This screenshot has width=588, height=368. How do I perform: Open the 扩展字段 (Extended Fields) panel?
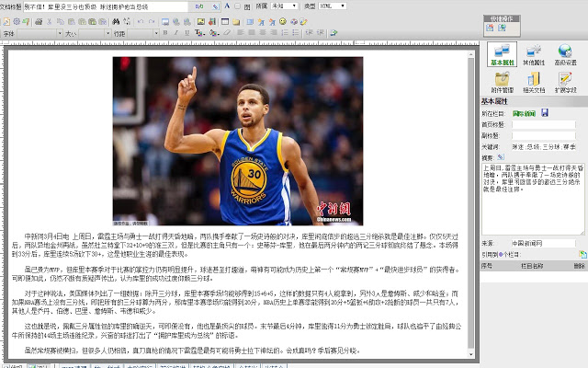coord(565,84)
